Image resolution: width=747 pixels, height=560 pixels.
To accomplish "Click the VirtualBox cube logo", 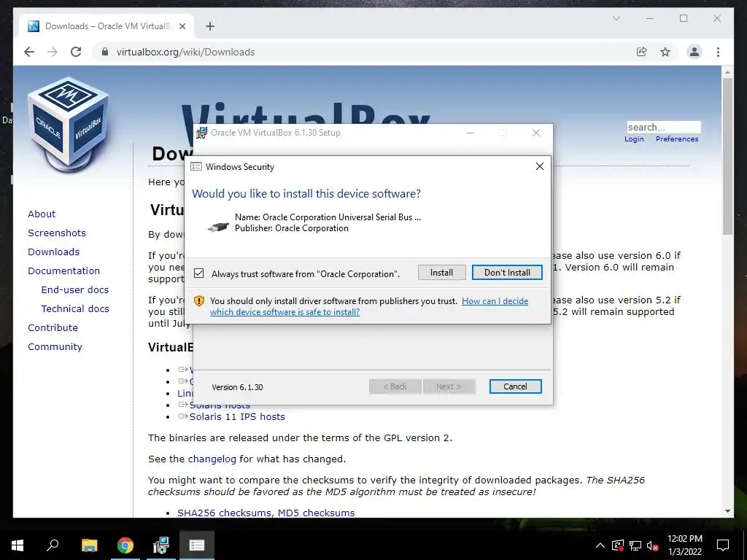I will coord(68,125).
